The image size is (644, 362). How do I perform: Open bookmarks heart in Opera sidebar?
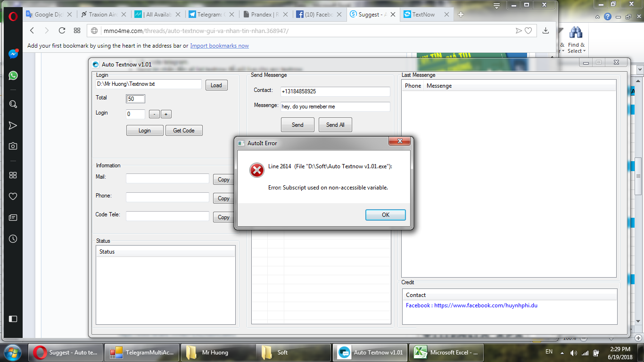click(x=13, y=197)
